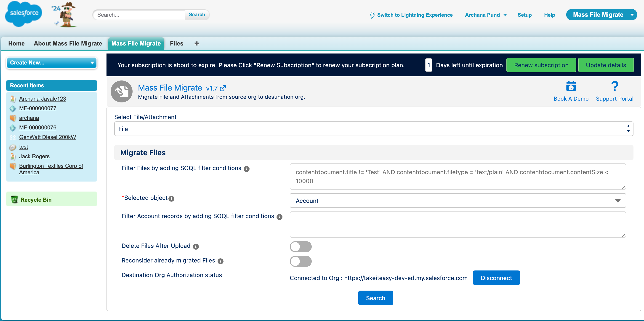Screen dimensions: 644x321
Task: Toggle Reconsider already migrated Files switch
Action: 301,261
